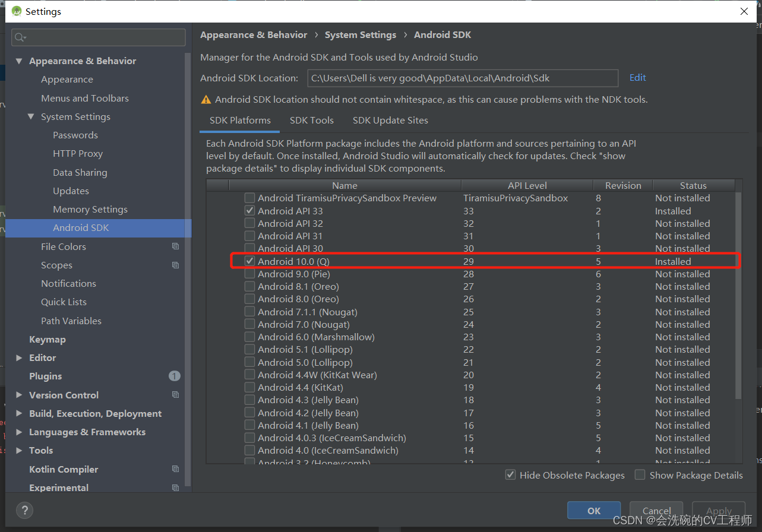Viewport: 762px width, 532px height.
Task: Open Quick Lists settings page
Action: [64, 302]
